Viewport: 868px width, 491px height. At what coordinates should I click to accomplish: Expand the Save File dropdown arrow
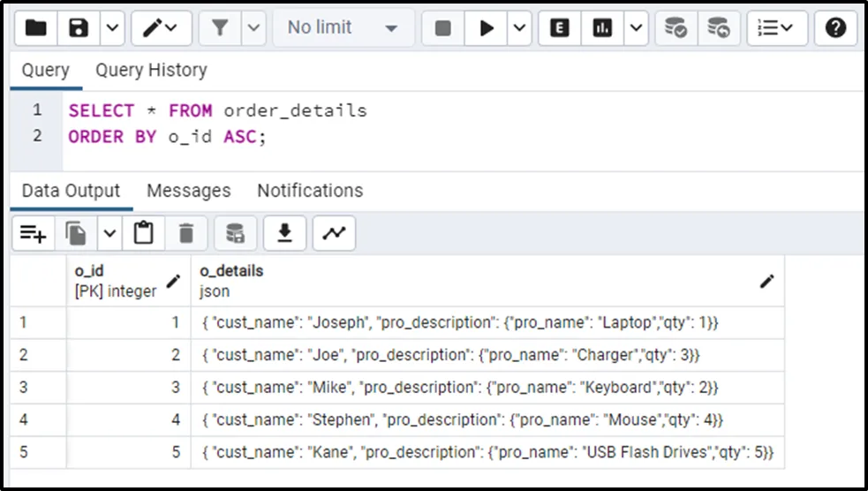pyautogui.click(x=111, y=28)
